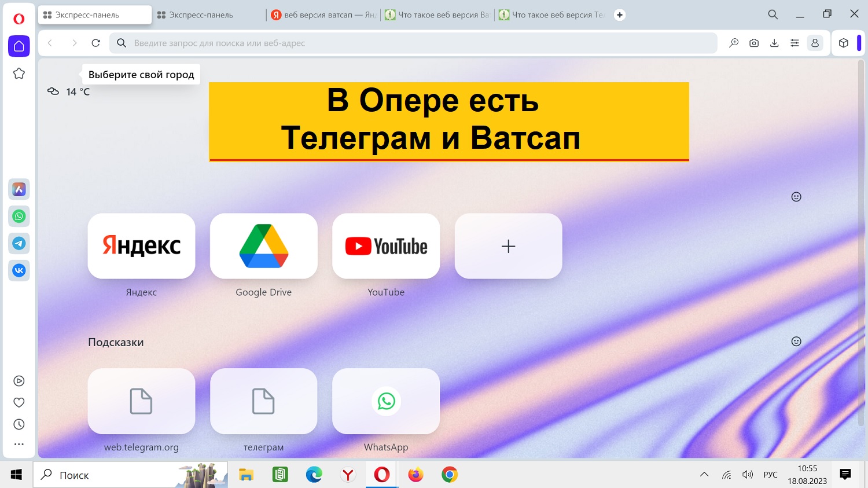Open the 'Что такое веб версия Ва' tab
The image size is (868, 488).
tap(437, 15)
